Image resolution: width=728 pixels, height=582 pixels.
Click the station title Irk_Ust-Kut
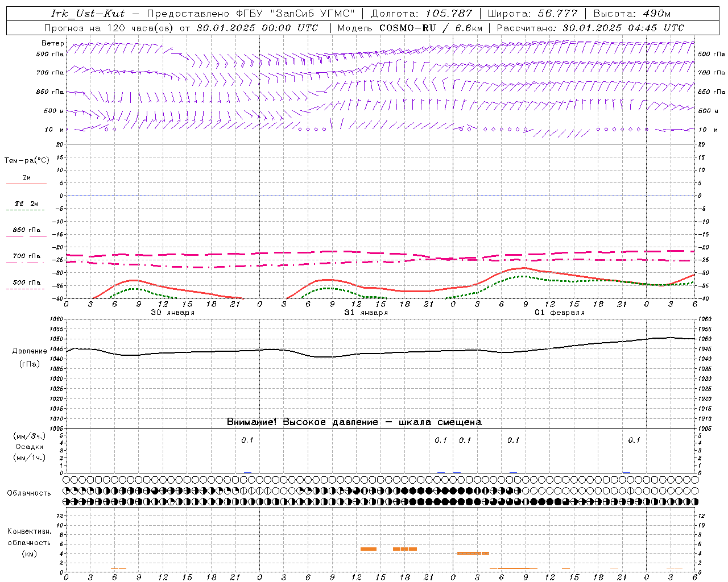pos(88,14)
